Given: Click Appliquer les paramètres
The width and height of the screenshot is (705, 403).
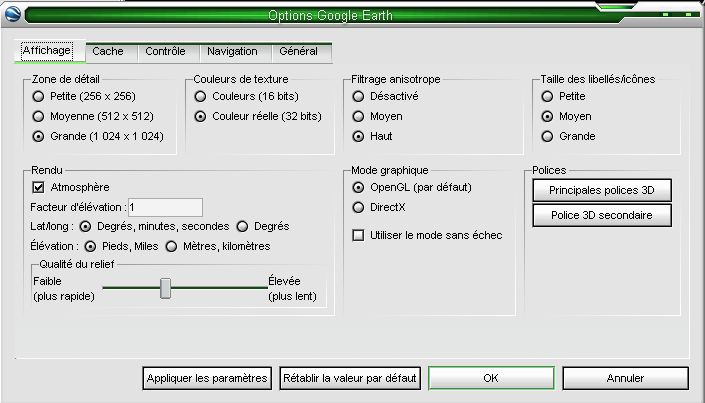Looking at the screenshot, I should 207,378.
